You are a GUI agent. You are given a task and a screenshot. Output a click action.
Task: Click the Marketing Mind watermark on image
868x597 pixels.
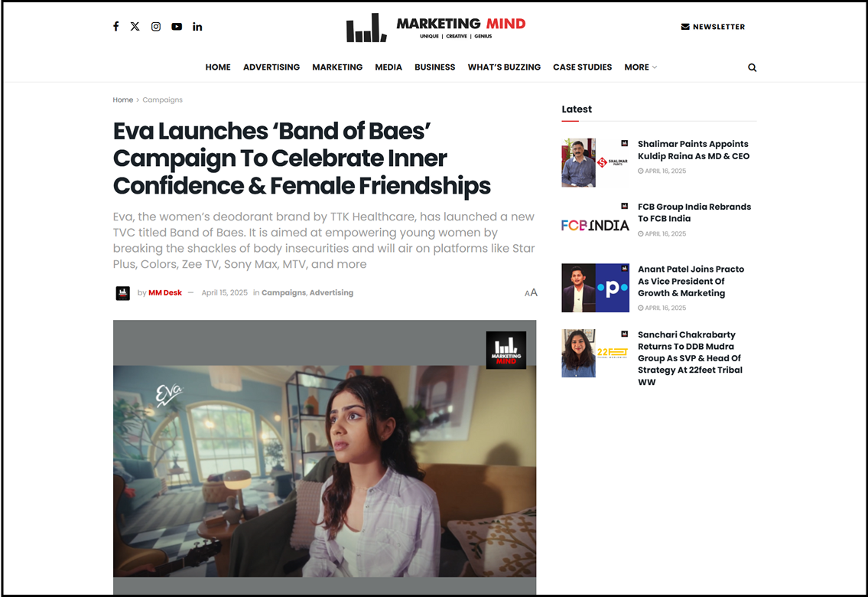(506, 350)
